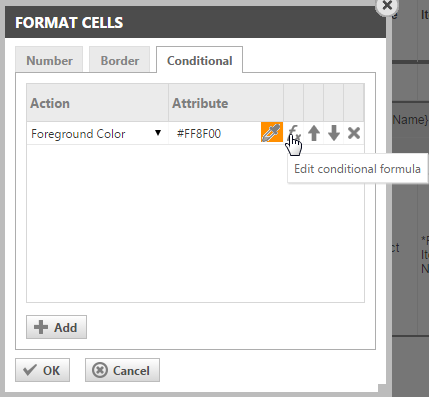429x397 pixels.
Task: Close the Format Cells dialog
Action: [387, 6]
